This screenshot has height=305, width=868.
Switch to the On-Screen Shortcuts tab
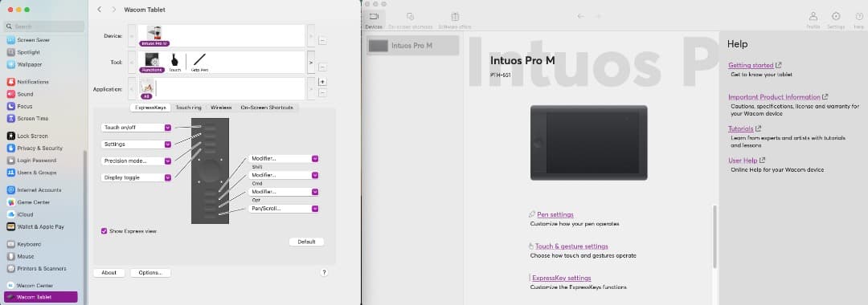click(x=266, y=108)
